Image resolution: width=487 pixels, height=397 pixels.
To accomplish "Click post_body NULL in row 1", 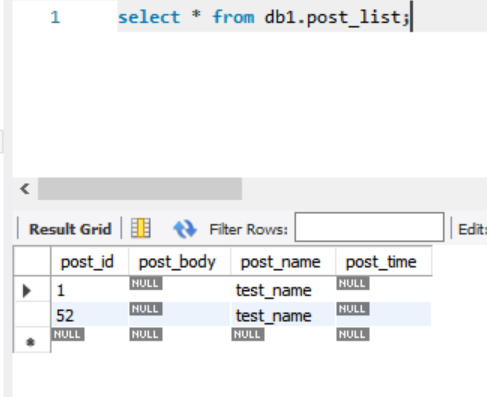I will 146,283.
